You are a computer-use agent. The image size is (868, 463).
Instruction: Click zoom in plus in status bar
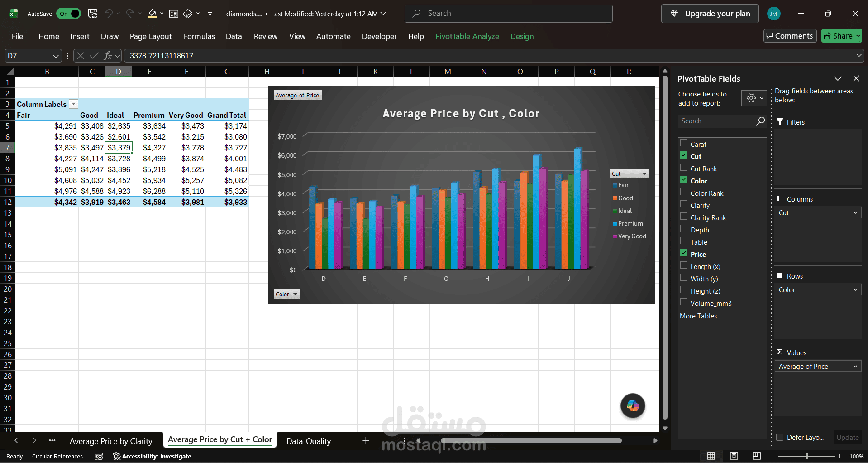tap(840, 456)
